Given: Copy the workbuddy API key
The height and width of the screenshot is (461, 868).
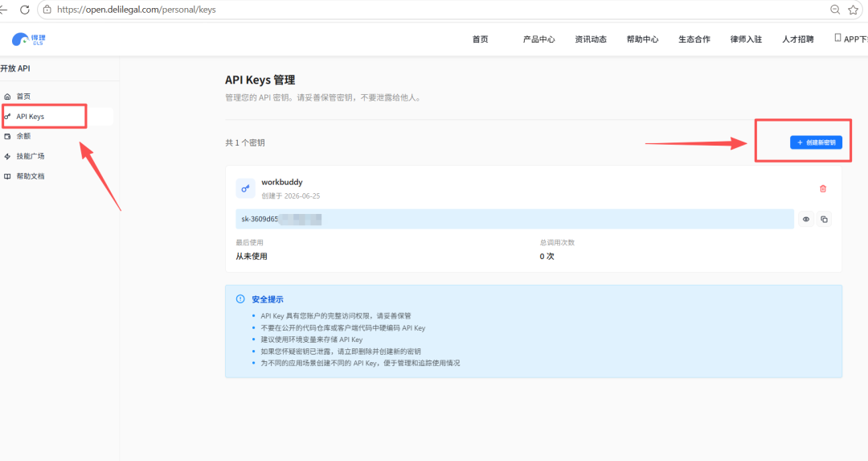Looking at the screenshot, I should [x=825, y=220].
